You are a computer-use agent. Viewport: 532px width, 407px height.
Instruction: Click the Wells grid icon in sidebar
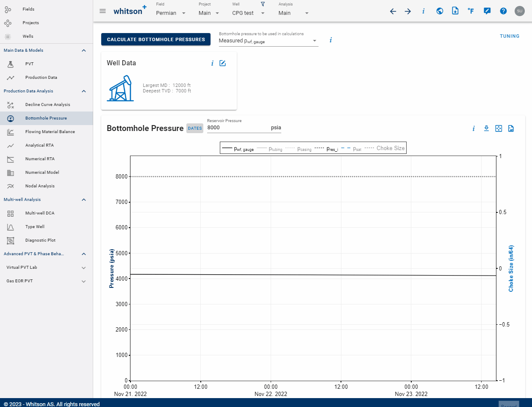pyautogui.click(x=8, y=36)
